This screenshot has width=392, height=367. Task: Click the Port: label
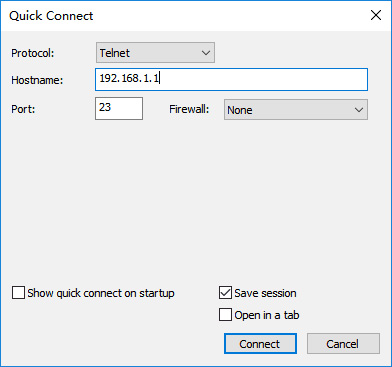[x=23, y=109]
